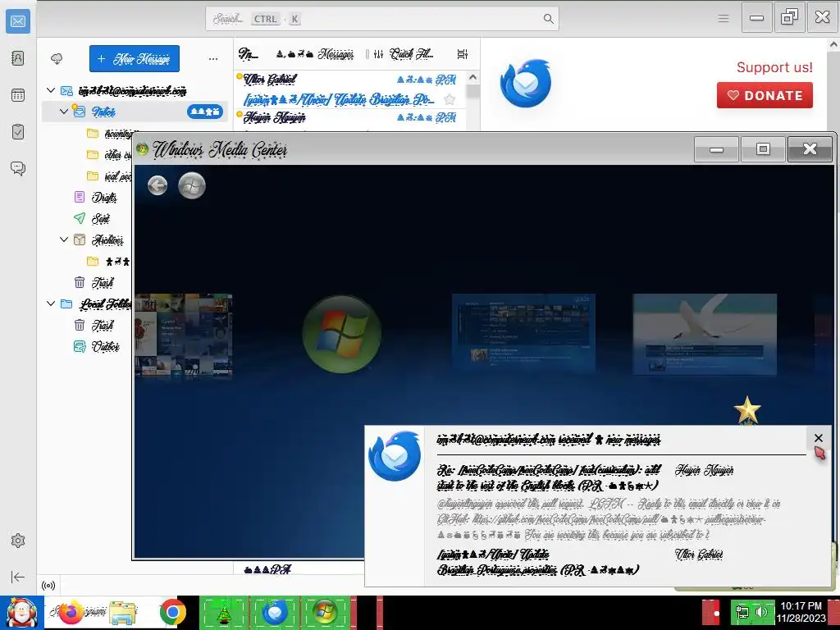Viewport: 840px width, 630px height.
Task: Click the volume tray icon
Action: [x=761, y=612]
